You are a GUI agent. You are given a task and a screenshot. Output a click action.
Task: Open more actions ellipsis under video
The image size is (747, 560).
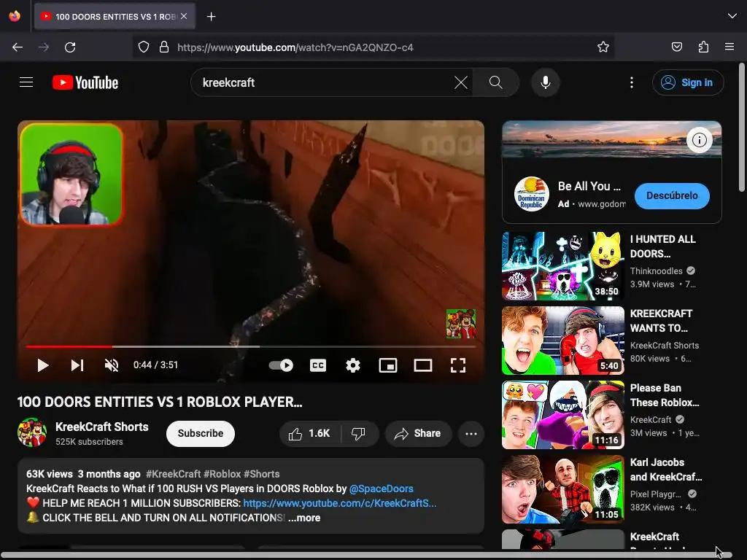point(471,433)
